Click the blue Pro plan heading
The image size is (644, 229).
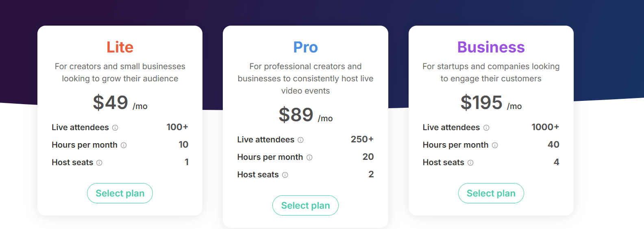(x=305, y=47)
